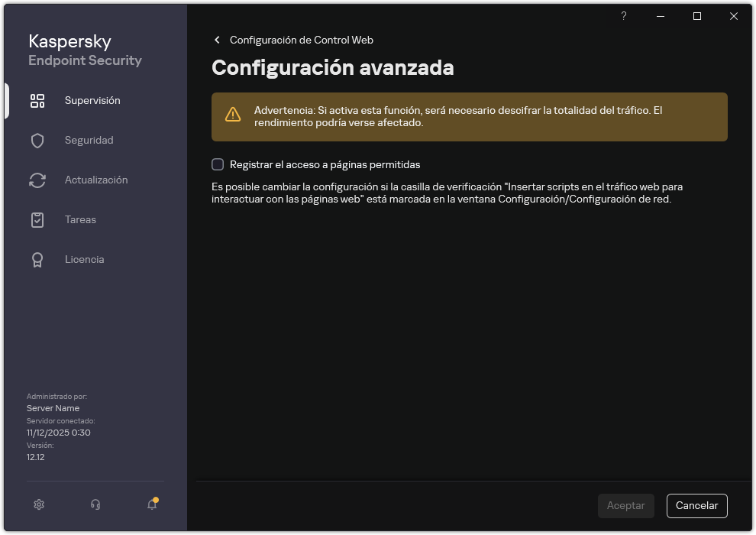
Task: Open Configuración de Control Web link
Action: [304, 40]
